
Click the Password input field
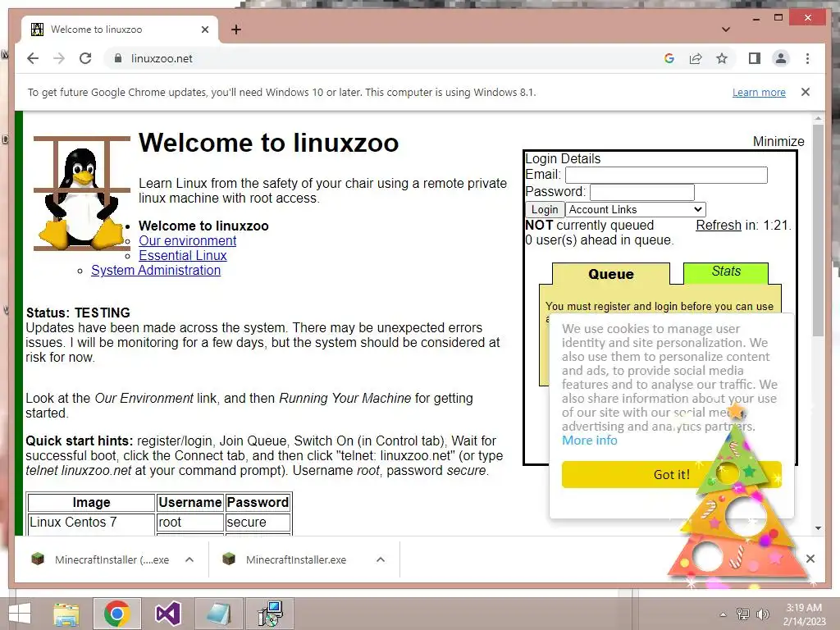pyautogui.click(x=641, y=192)
